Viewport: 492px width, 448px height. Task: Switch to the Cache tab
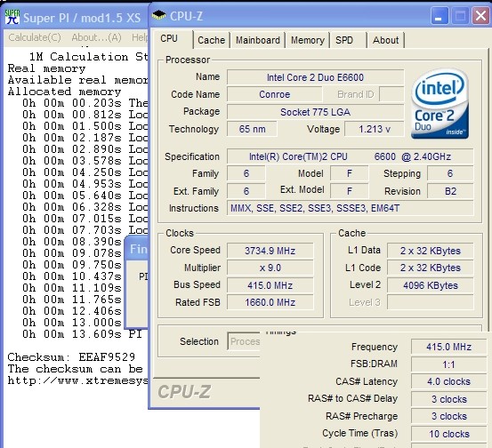pos(211,40)
